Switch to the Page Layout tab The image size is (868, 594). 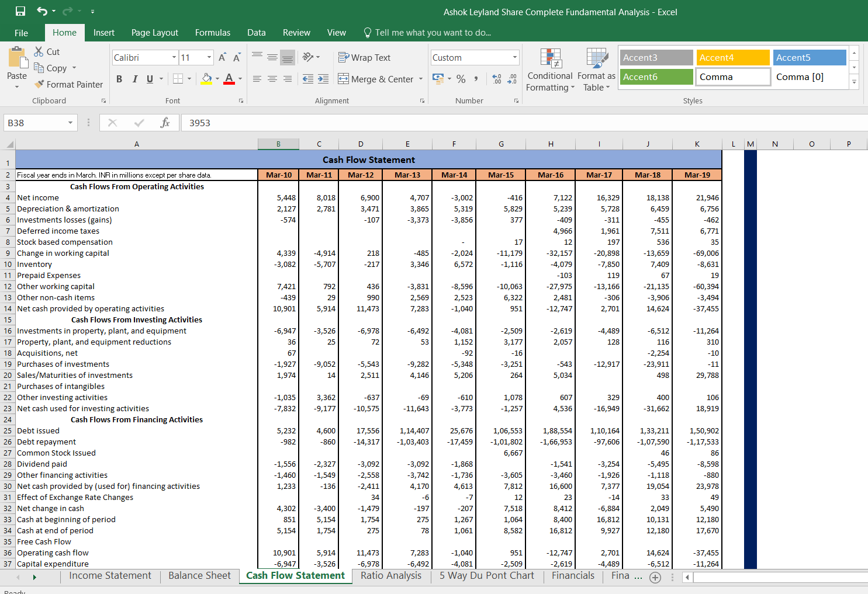[x=155, y=33]
